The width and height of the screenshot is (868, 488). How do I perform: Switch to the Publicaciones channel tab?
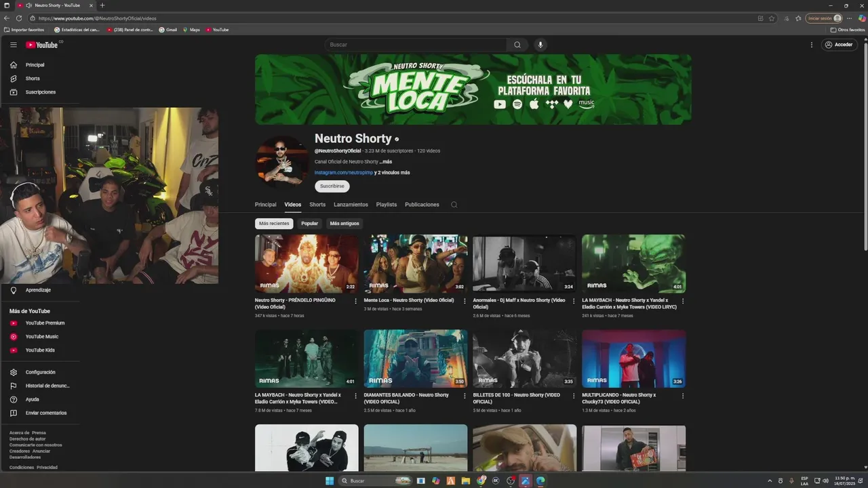(422, 205)
